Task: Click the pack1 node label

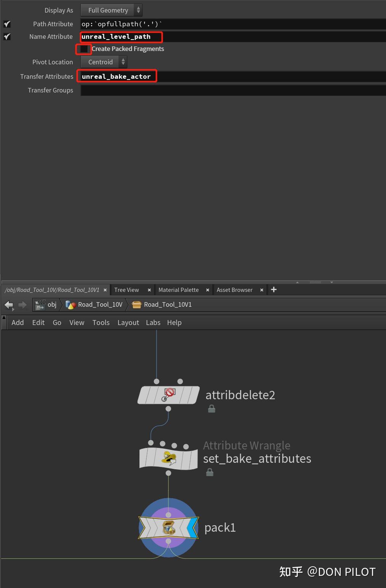Action: (x=220, y=527)
